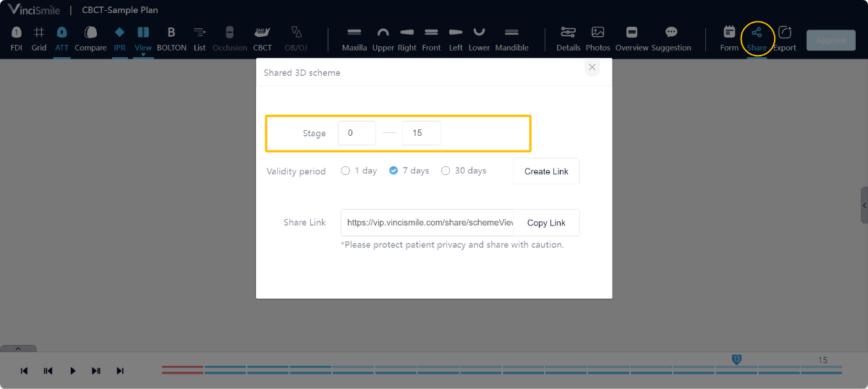Toggle ATT attachments display
868x389 pixels.
click(61, 33)
